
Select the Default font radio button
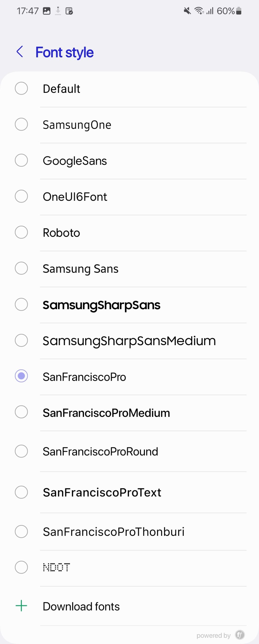21,88
